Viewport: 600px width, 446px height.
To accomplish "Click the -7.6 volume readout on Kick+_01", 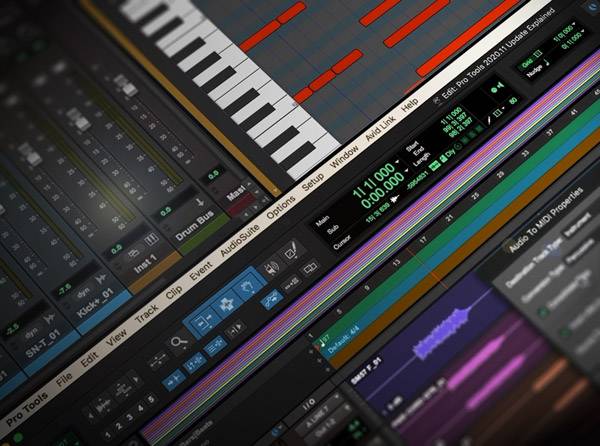I will pos(64,290).
